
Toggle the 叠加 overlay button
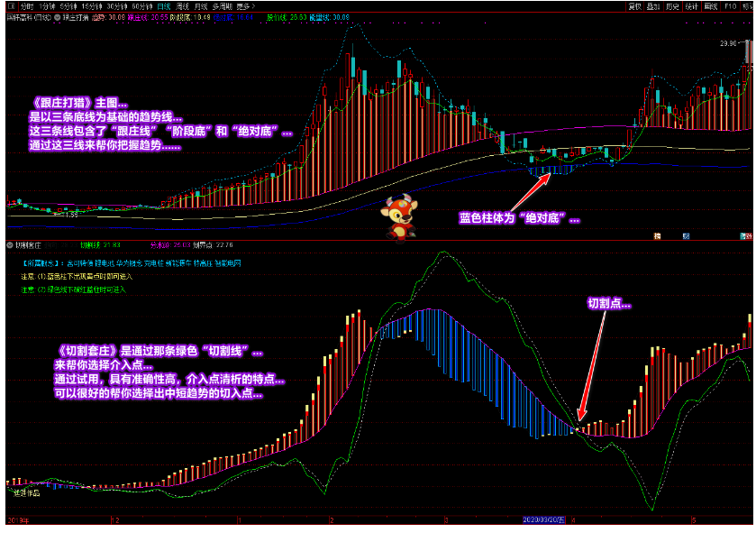pos(653,5)
